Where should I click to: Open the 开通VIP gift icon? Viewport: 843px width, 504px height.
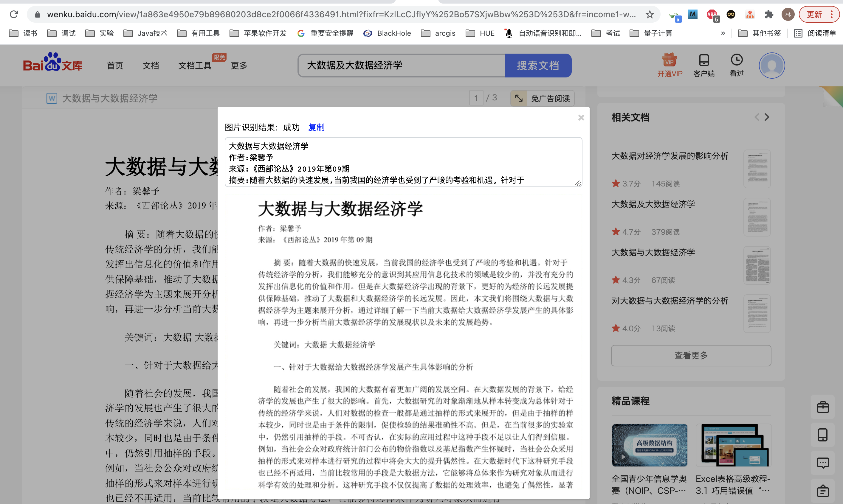click(x=669, y=61)
